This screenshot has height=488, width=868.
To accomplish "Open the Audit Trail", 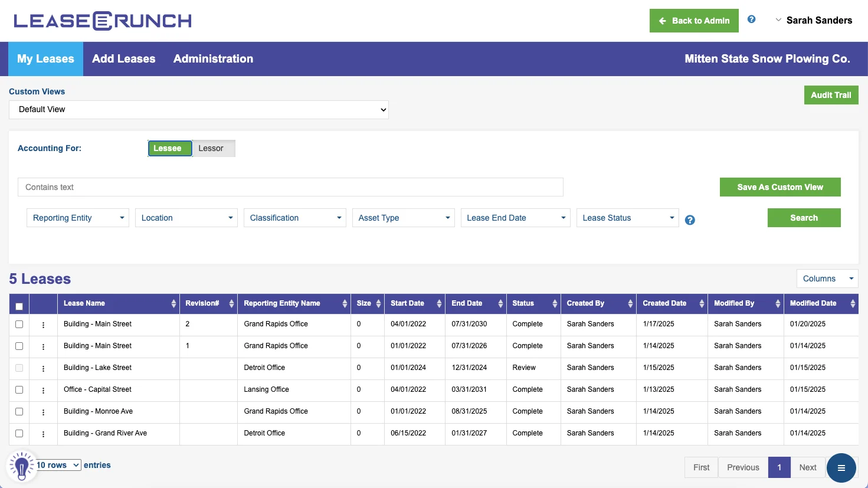I will click(x=831, y=95).
